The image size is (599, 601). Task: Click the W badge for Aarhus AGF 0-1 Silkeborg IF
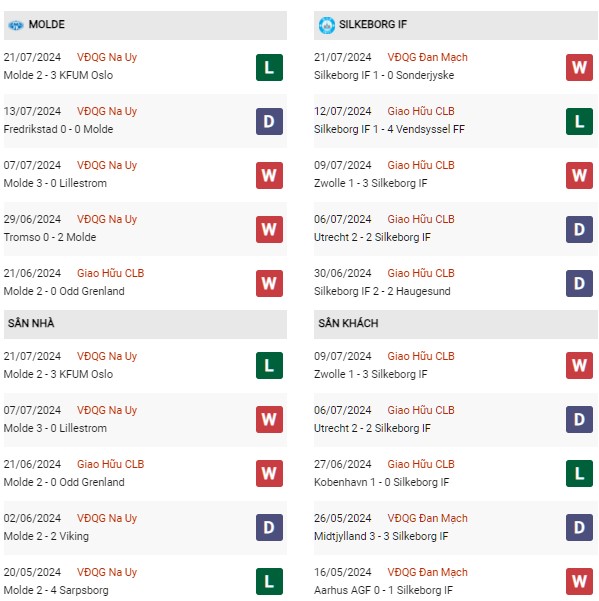[579, 581]
